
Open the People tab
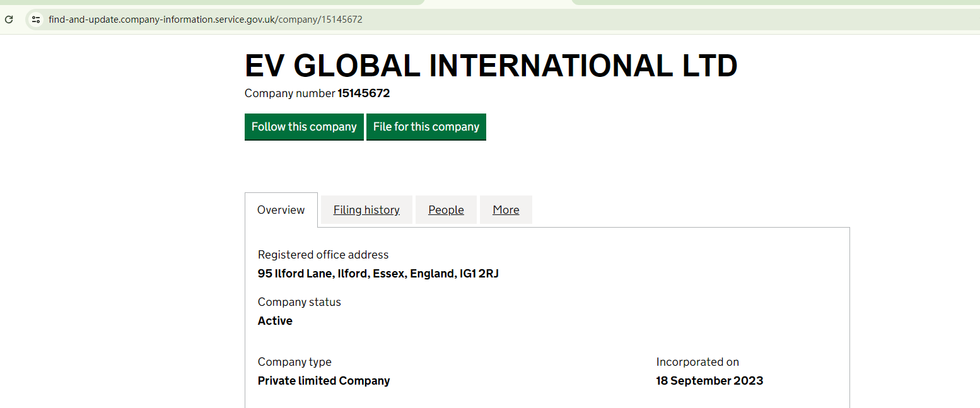tap(446, 210)
